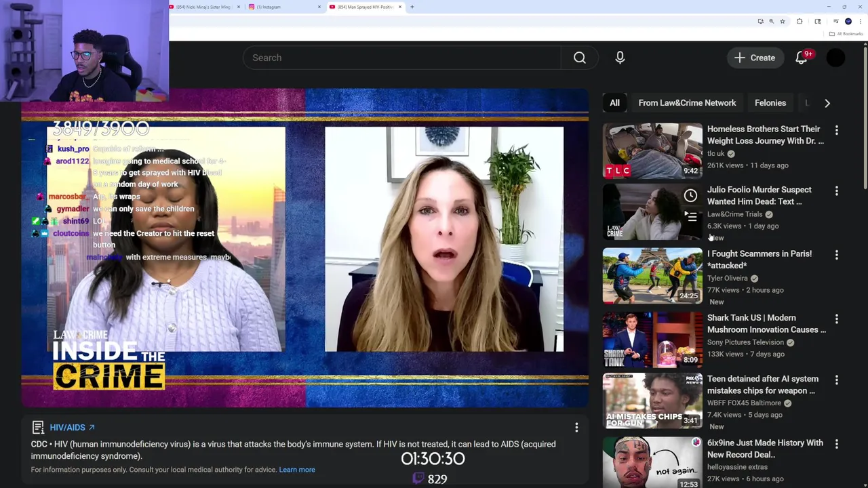This screenshot has width=868, height=488.
Task: Click the info panel article icon
Action: [x=38, y=427]
